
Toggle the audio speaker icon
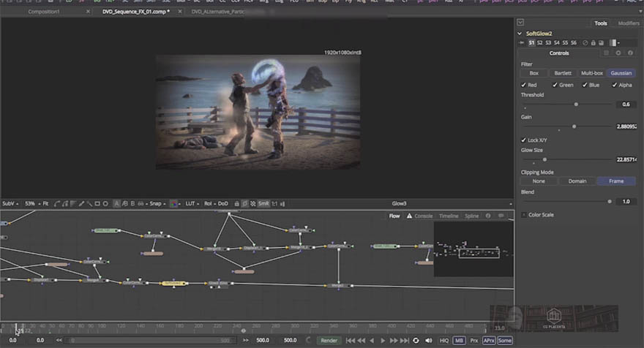pyautogui.click(x=428, y=340)
